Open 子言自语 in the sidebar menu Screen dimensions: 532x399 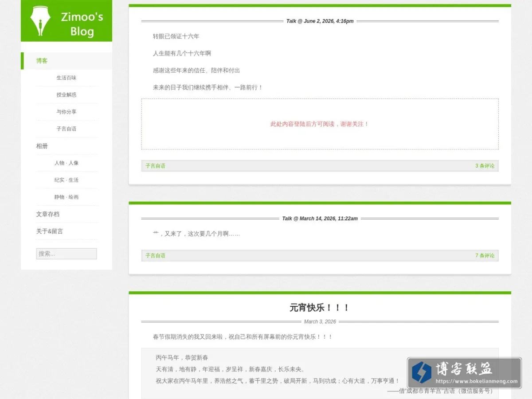[x=66, y=129]
